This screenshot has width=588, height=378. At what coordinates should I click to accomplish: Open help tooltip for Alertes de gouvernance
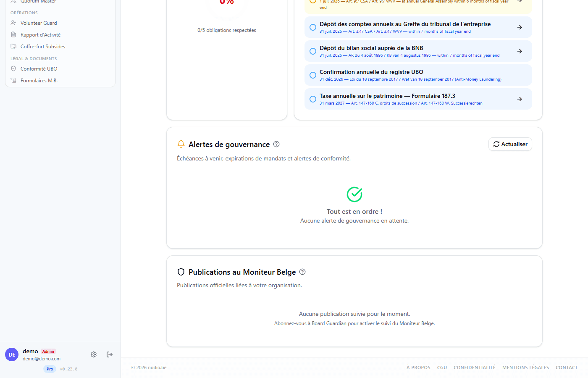point(276,144)
